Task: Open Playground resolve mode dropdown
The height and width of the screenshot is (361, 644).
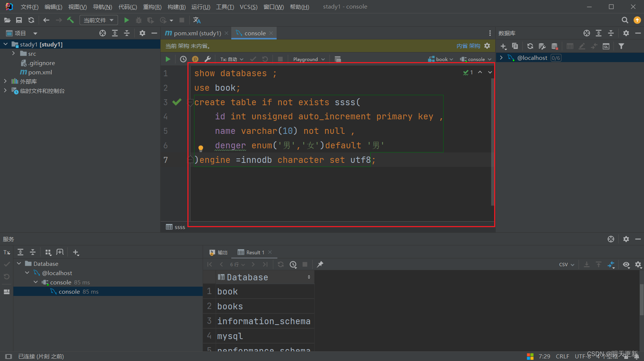Action: click(309, 59)
